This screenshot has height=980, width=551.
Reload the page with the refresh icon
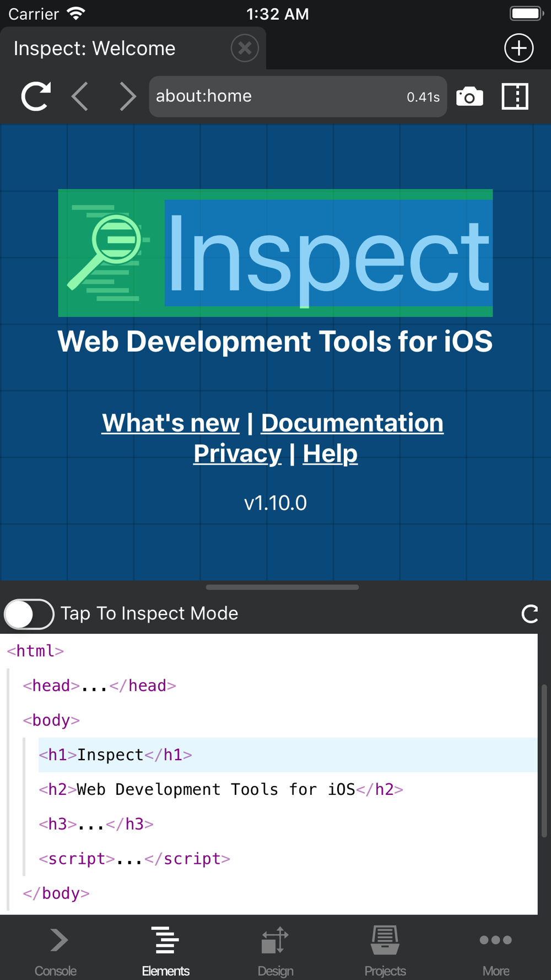36,96
